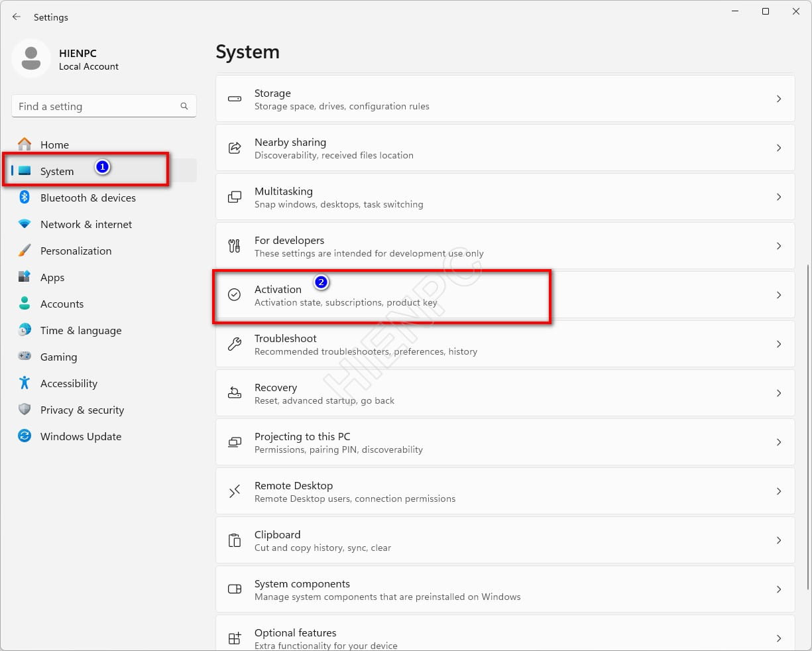Open For developers via its chevron
This screenshot has width=812, height=651.
click(779, 246)
